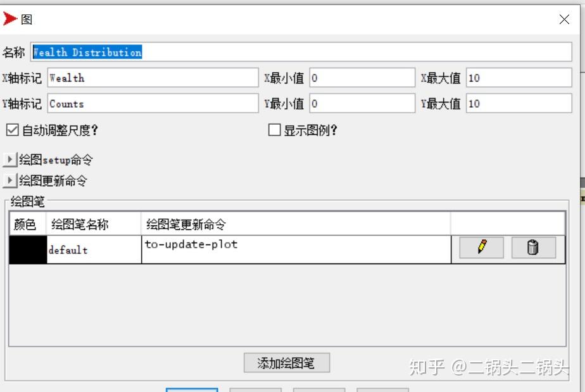Toggle auto-scaling off for the plot

(11, 130)
